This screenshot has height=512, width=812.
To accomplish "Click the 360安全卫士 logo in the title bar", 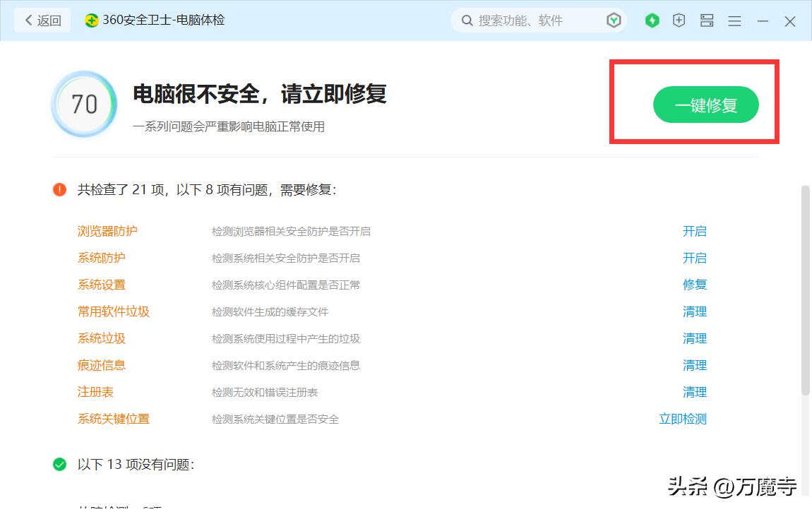I will point(91,20).
